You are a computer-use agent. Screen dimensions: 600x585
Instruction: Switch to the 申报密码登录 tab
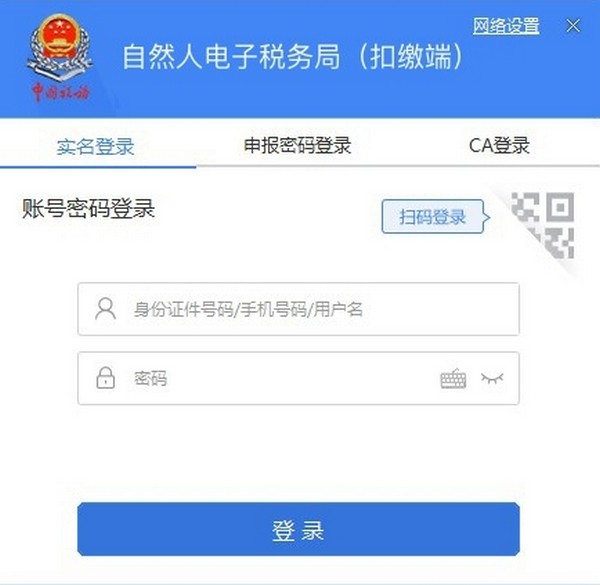coord(298,146)
